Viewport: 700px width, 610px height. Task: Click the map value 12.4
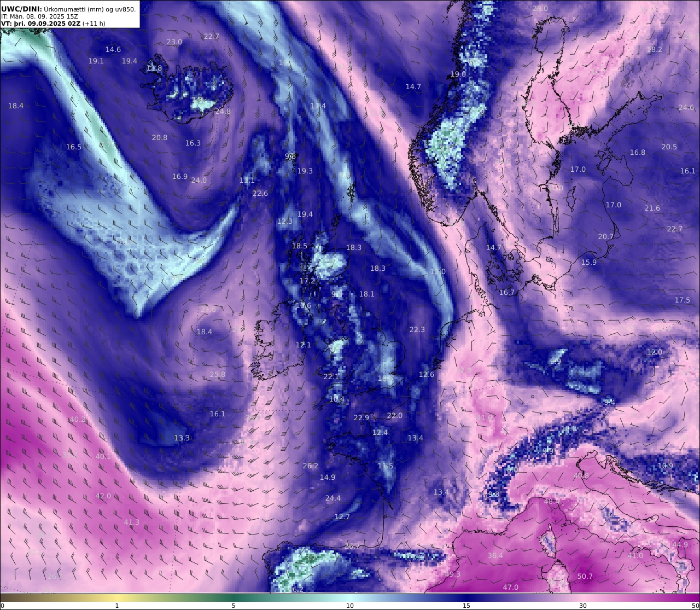point(380,433)
